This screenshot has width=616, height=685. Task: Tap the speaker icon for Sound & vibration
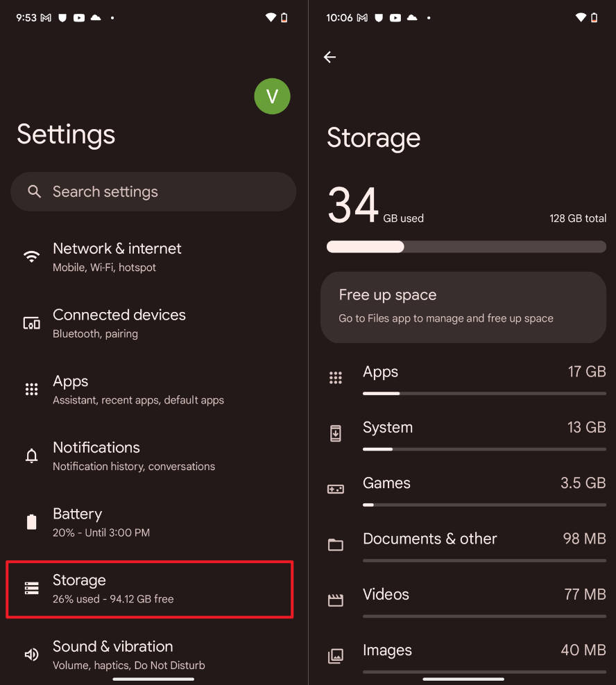pyautogui.click(x=31, y=654)
